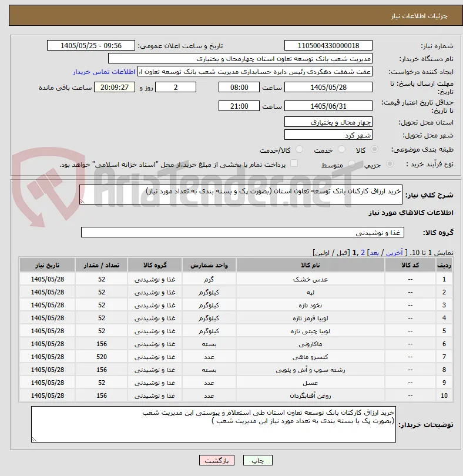Select the عسل item name
The width and height of the screenshot is (463, 476).
point(310,383)
